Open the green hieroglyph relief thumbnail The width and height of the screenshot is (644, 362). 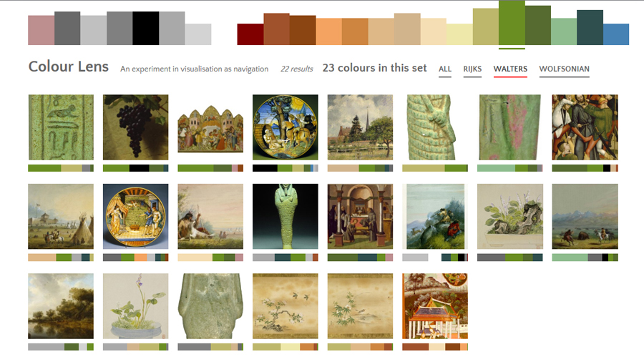coord(61,127)
